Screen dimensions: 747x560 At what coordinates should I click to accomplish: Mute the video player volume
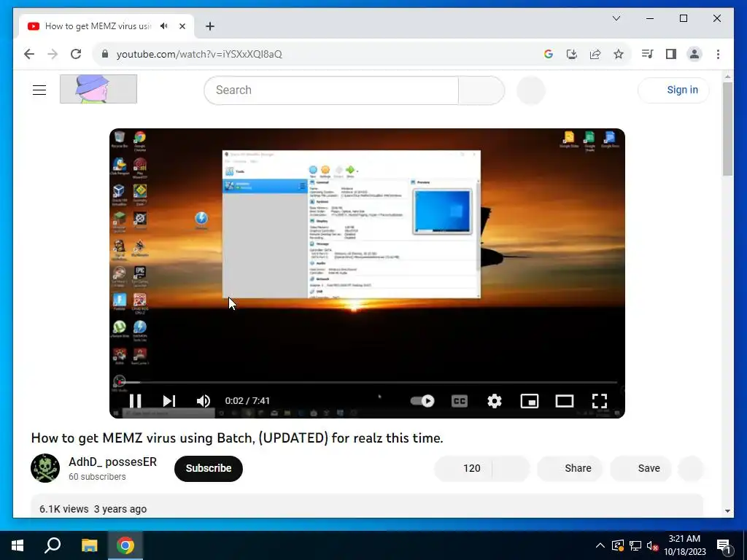[x=204, y=401]
